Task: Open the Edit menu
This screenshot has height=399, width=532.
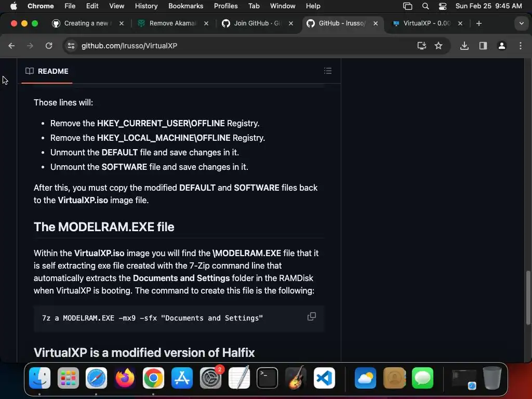Action: [92, 6]
